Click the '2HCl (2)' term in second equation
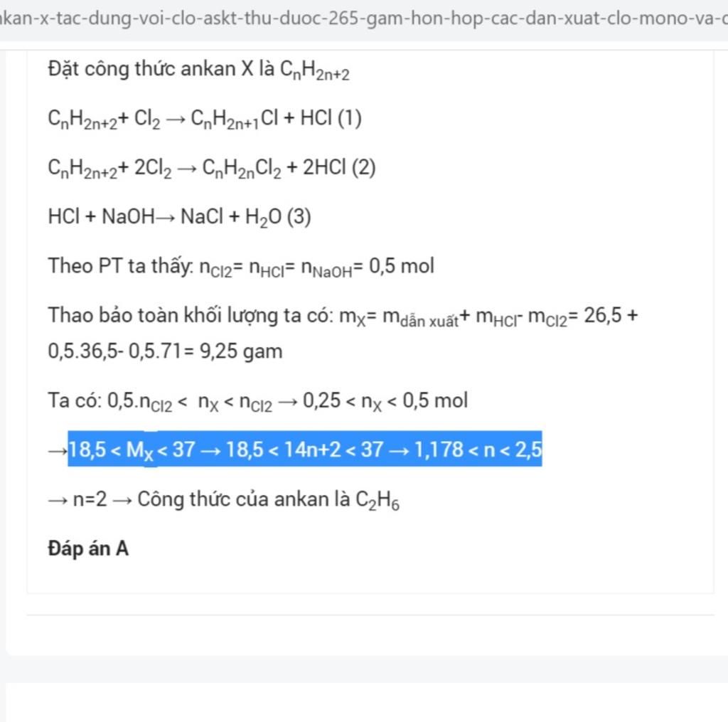Image resolution: width=728 pixels, height=722 pixels. point(339,167)
